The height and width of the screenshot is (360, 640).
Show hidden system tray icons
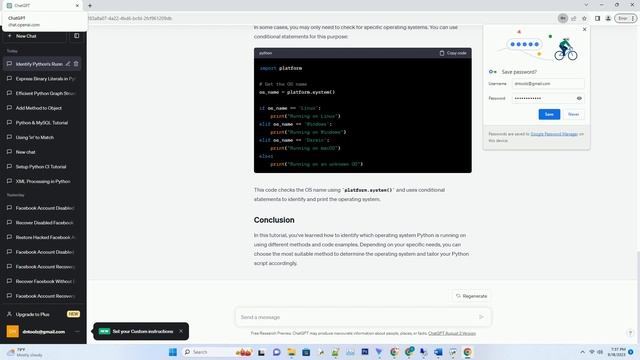(582, 352)
